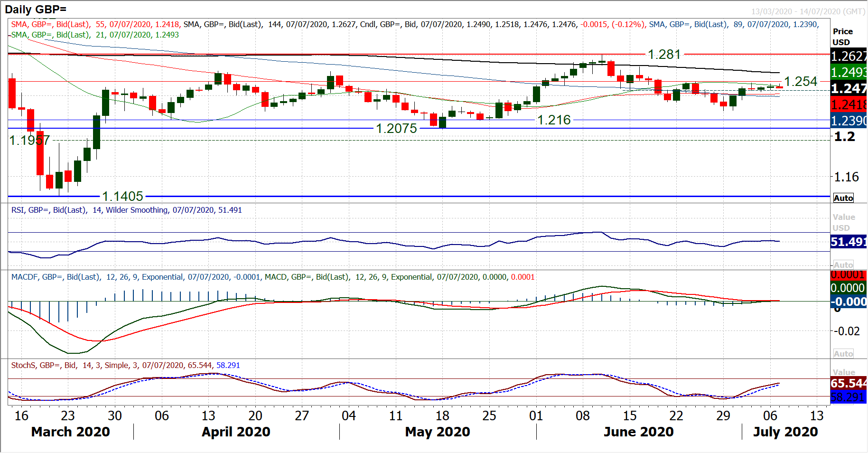868x453 pixels.
Task: Click the 1.216 support level label
Action: tap(553, 120)
